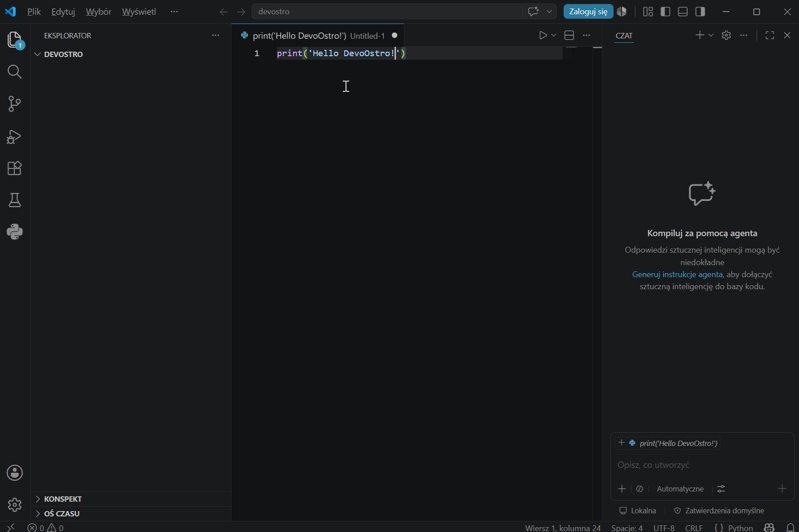Add context with plus in chat input
799x532 pixels.
click(622, 489)
